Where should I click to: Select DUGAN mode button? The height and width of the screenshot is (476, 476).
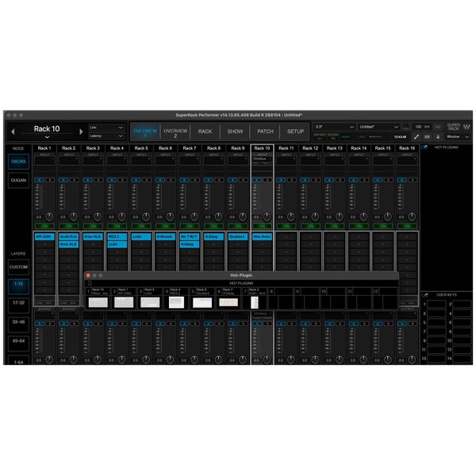pyautogui.click(x=18, y=180)
